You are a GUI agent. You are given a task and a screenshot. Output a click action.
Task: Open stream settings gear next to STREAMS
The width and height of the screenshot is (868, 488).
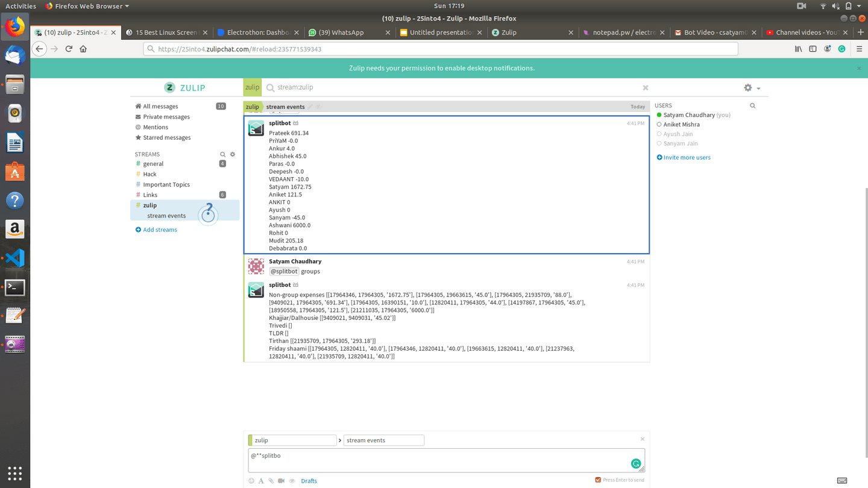coord(233,155)
